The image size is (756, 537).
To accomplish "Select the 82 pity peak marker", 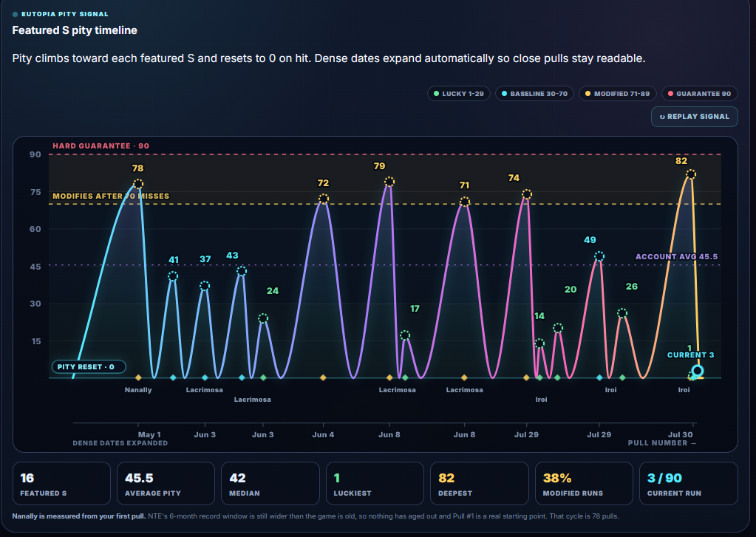I will [691, 174].
